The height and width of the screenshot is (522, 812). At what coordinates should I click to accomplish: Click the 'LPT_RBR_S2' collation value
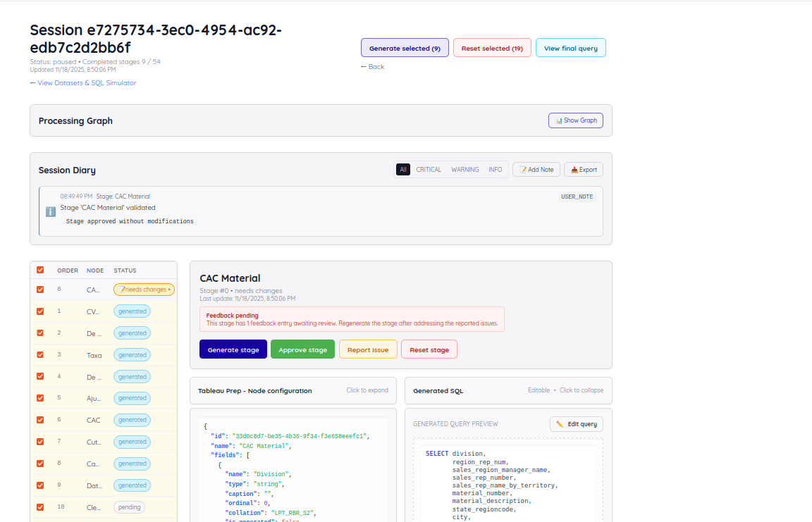(x=292, y=513)
